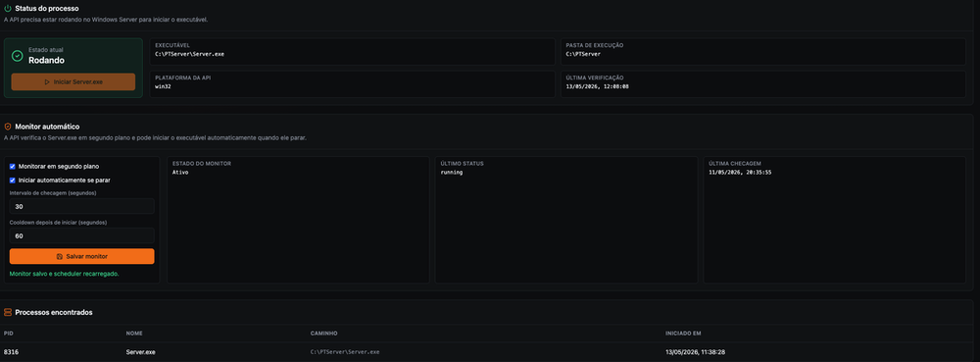Click the win32 platform value
Viewport: 980px width, 362px height.
pyautogui.click(x=163, y=86)
